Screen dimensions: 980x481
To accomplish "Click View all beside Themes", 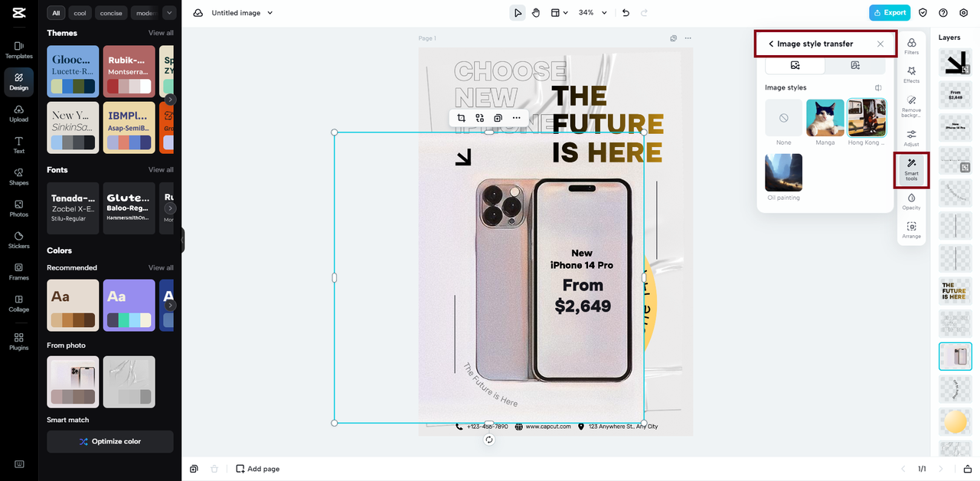I will click(161, 33).
